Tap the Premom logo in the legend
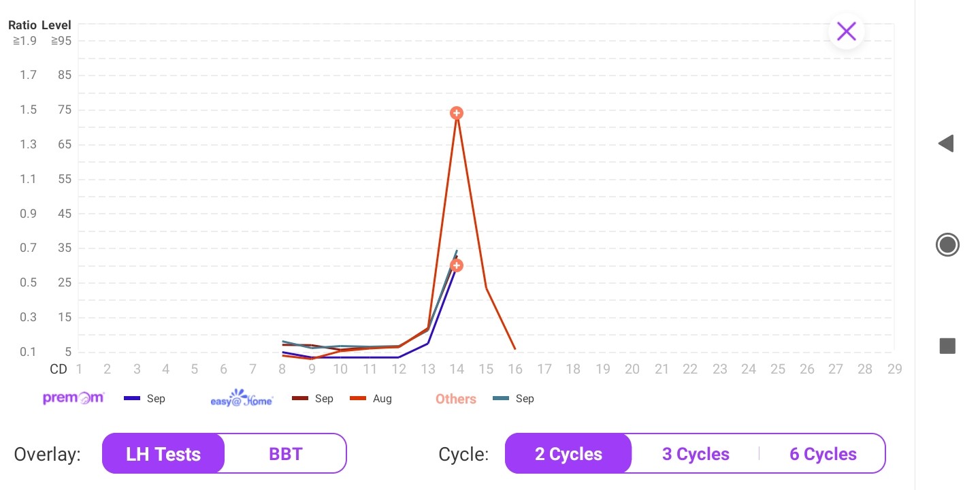Screen dimensions: 980x490 point(73,398)
